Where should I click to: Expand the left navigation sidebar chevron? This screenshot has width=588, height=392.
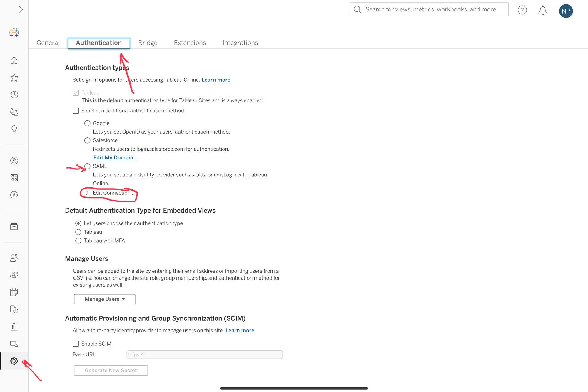pos(21,10)
